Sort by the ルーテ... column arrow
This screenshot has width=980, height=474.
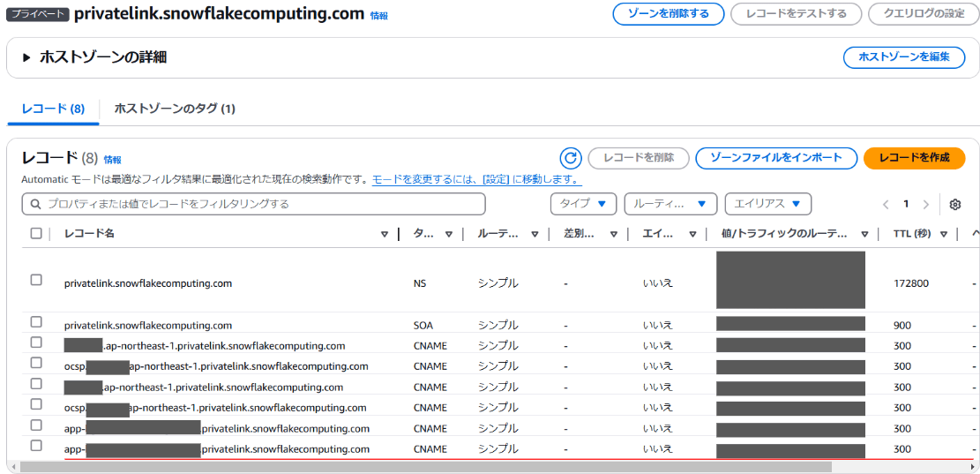click(x=535, y=235)
